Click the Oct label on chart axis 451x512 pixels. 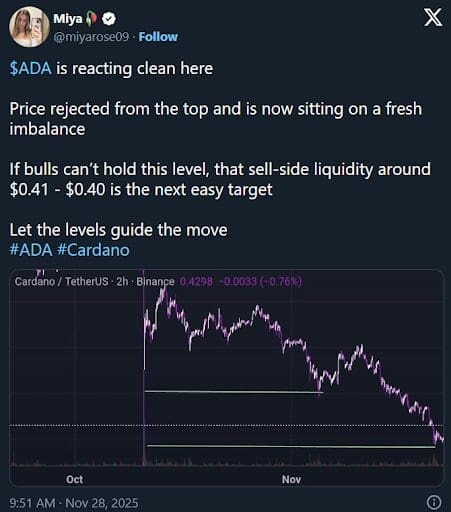tap(74, 479)
